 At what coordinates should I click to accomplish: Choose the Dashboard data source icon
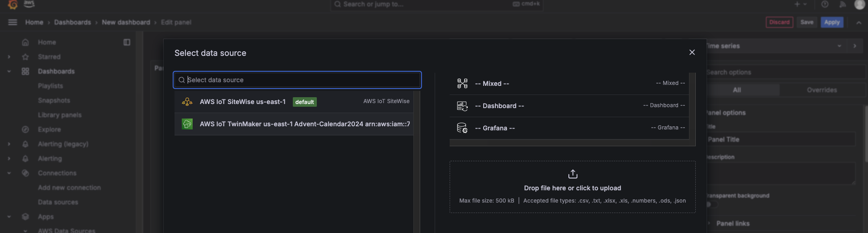click(x=462, y=106)
